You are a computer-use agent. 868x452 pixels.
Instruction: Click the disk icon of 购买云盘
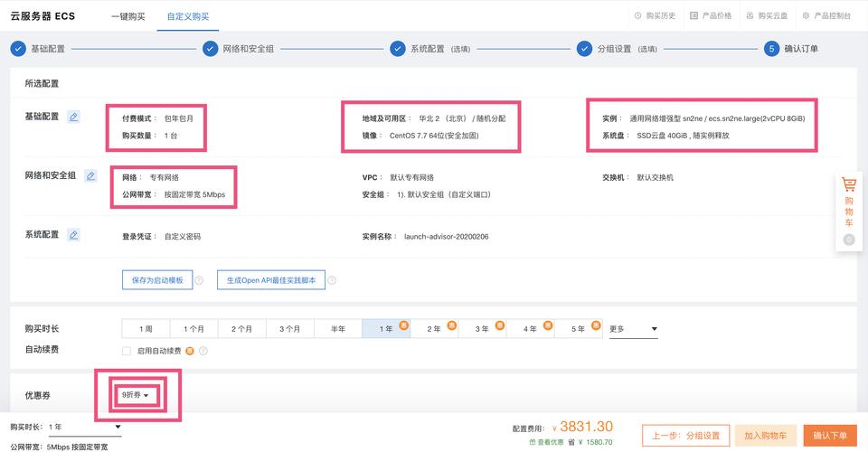point(750,15)
